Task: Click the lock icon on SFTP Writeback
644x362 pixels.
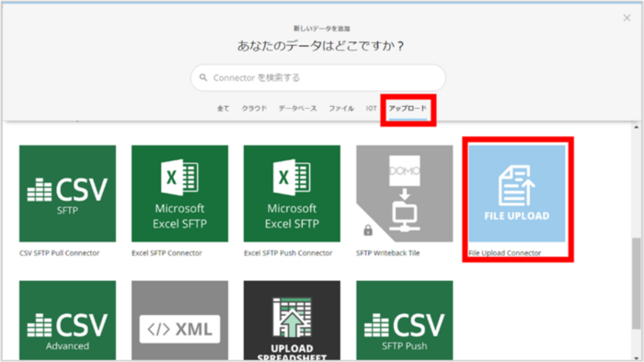Action: [368, 230]
